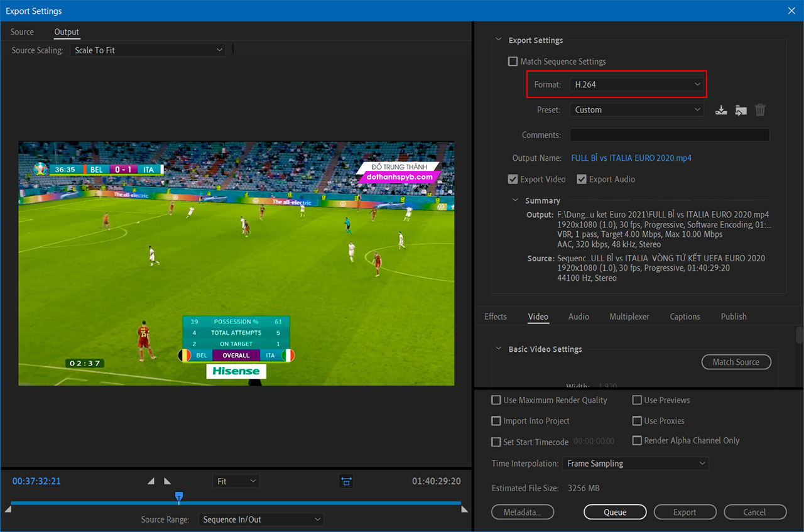The image size is (804, 532).
Task: Open the Time Interpolation dropdown
Action: (634, 464)
